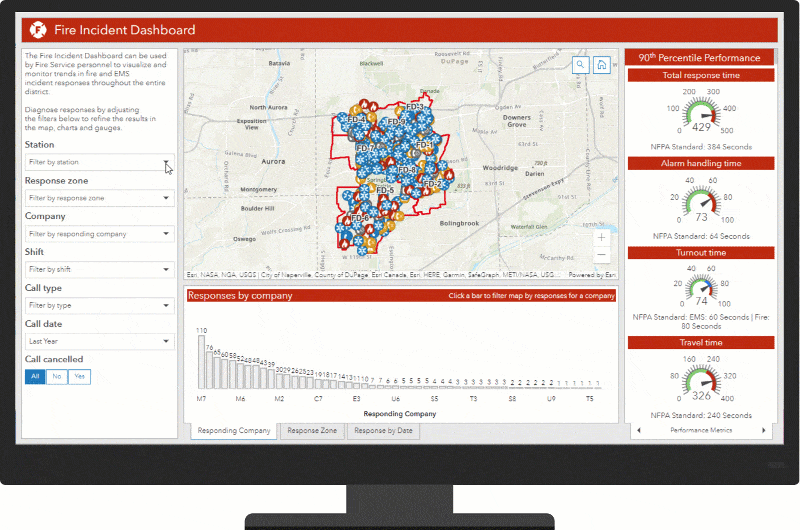Open the Call date Last Year dropdown
Image resolution: width=800 pixels, height=530 pixels.
click(x=99, y=341)
